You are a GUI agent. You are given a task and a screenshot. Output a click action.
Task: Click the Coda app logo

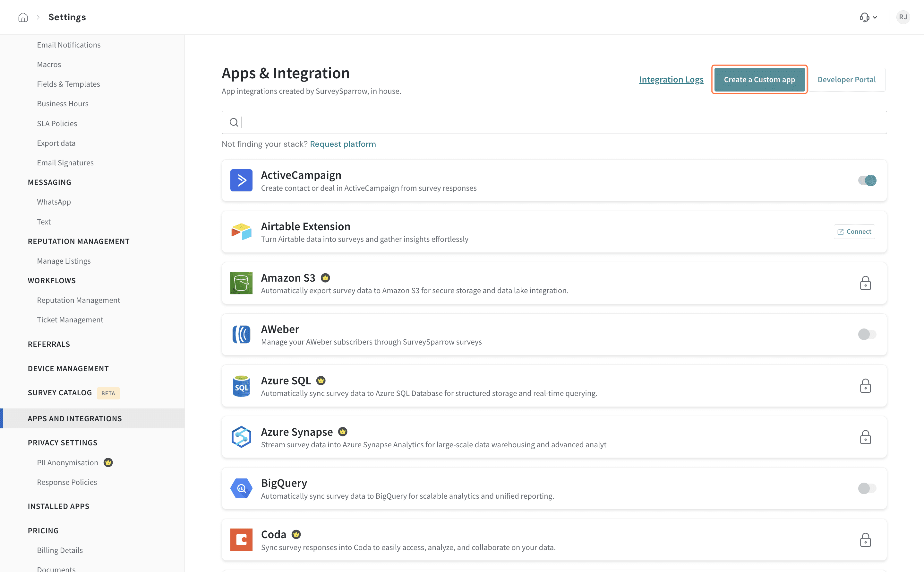(x=241, y=540)
